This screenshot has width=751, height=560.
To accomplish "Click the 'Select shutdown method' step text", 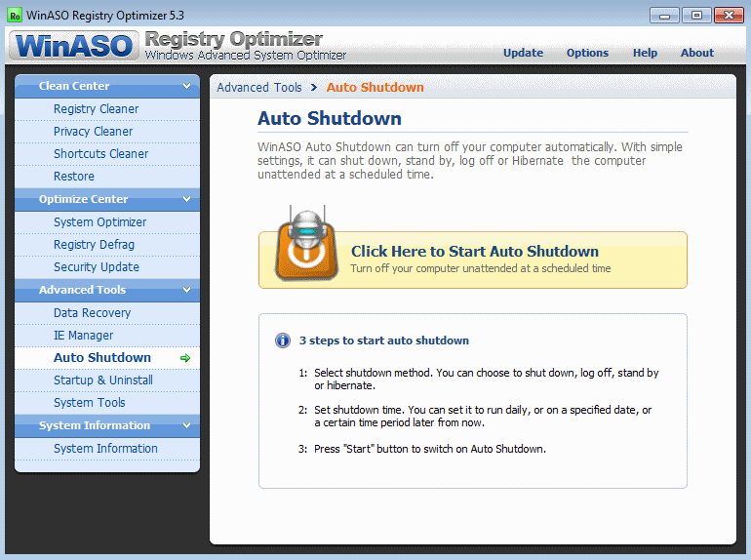I will click(x=486, y=379).
